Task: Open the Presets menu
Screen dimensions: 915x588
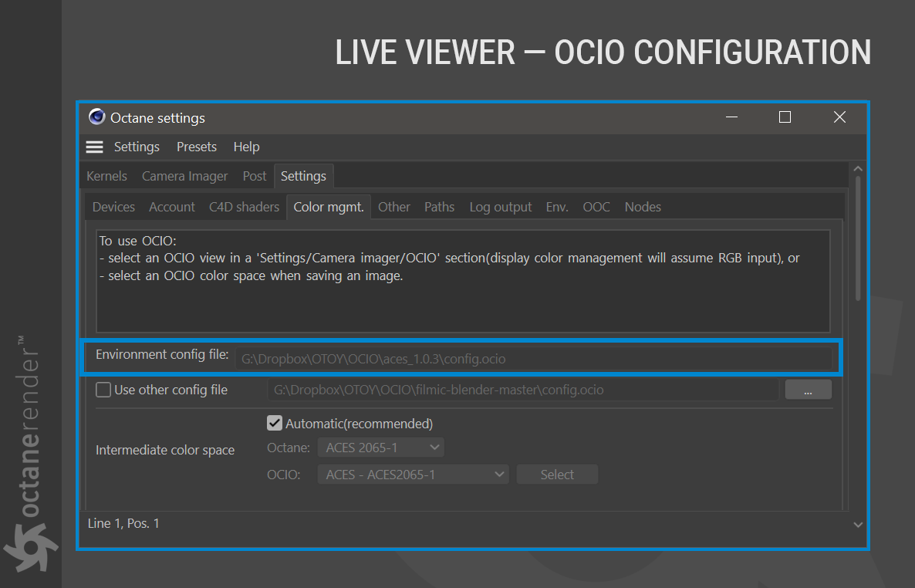Action: pos(197,147)
